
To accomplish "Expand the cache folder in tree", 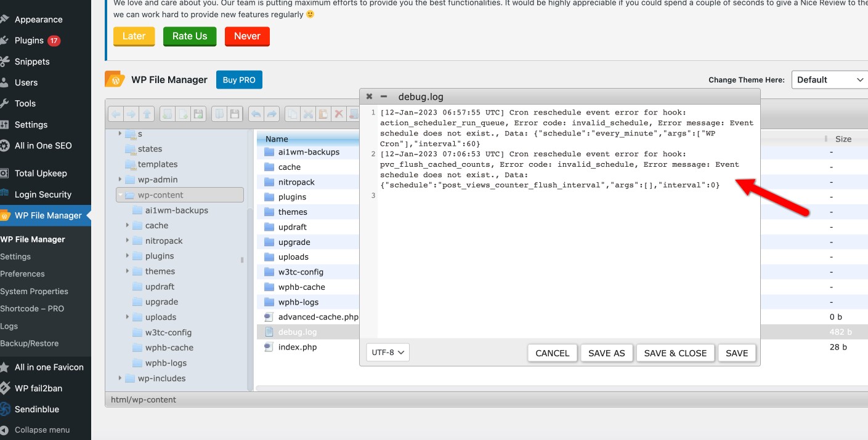I will pos(128,226).
